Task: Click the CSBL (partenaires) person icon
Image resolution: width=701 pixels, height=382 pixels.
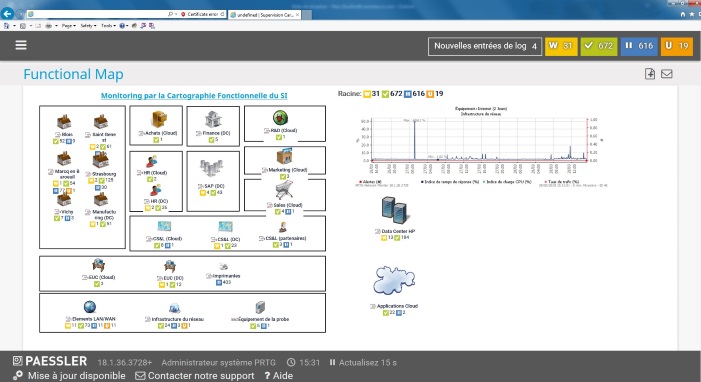Action: click(x=283, y=227)
